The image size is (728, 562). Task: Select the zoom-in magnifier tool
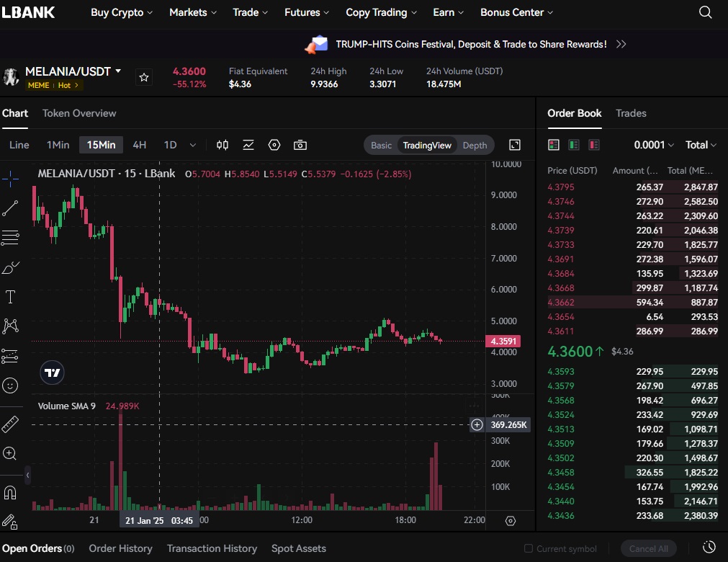click(10, 454)
